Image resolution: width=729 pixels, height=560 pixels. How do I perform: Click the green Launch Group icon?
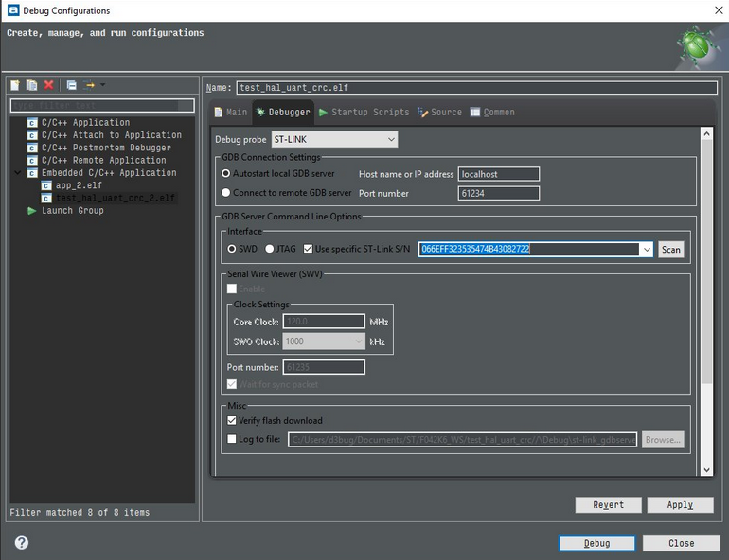pos(32,211)
